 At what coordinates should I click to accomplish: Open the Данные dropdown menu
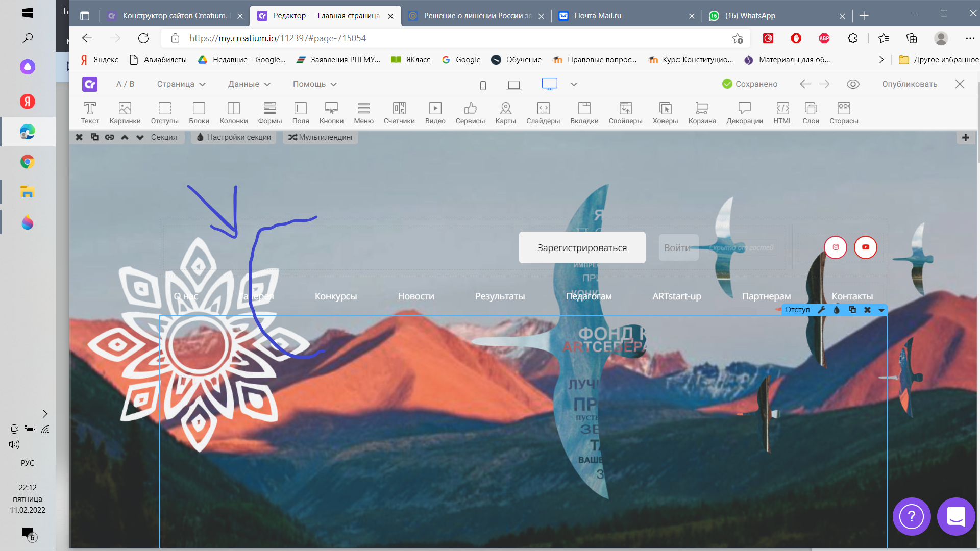(x=249, y=84)
